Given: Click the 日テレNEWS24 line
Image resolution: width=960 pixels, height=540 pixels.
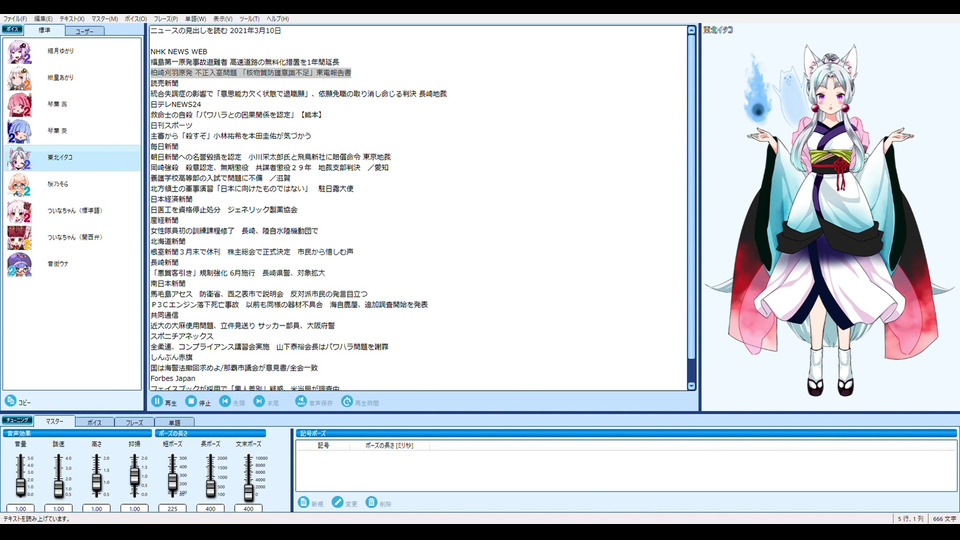Looking at the screenshot, I should click(x=176, y=105).
